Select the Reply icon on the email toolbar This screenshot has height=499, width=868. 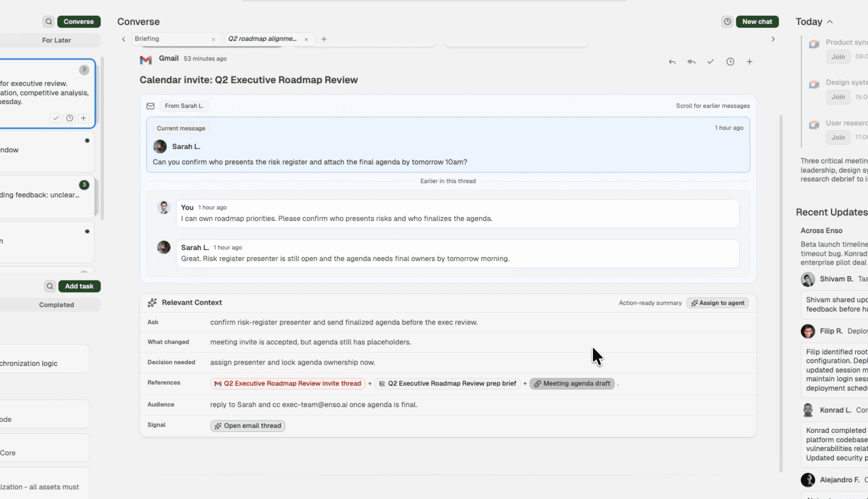[672, 62]
